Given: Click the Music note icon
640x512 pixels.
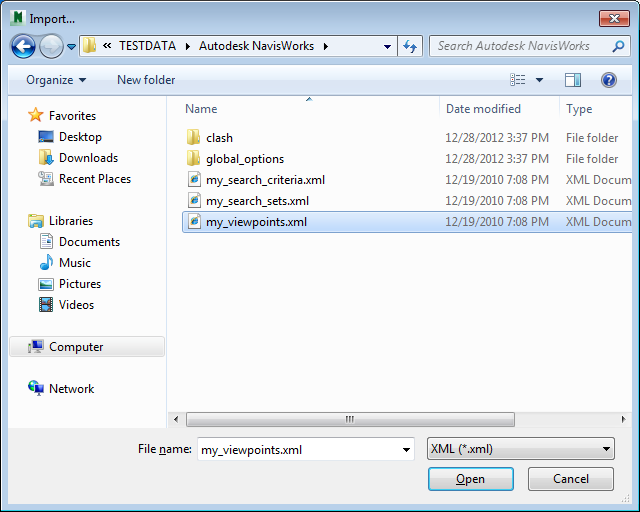Looking at the screenshot, I should tap(46, 263).
